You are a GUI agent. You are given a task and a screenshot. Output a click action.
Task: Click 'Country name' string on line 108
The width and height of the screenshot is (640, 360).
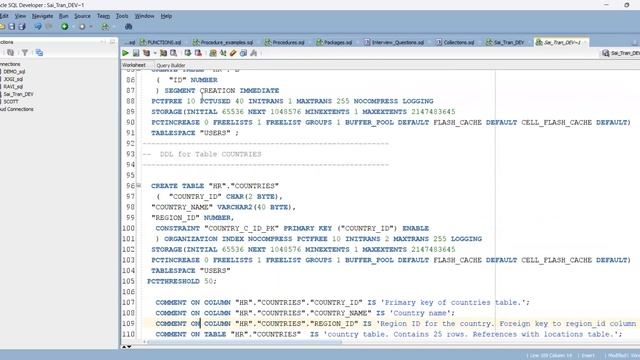click(421, 313)
